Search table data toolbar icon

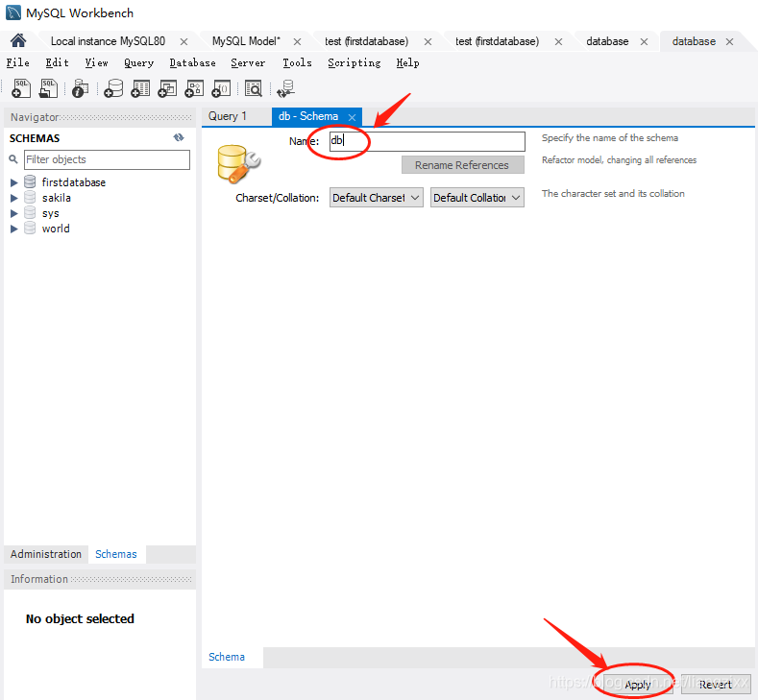(x=254, y=89)
